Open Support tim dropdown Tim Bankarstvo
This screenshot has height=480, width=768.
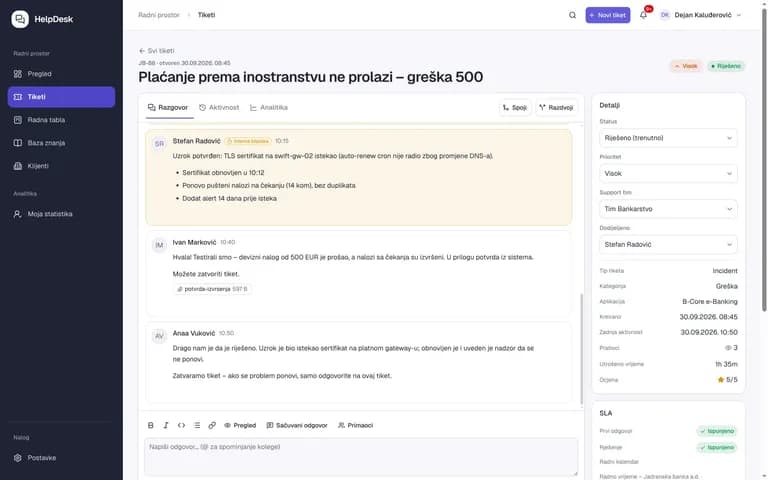(x=668, y=209)
